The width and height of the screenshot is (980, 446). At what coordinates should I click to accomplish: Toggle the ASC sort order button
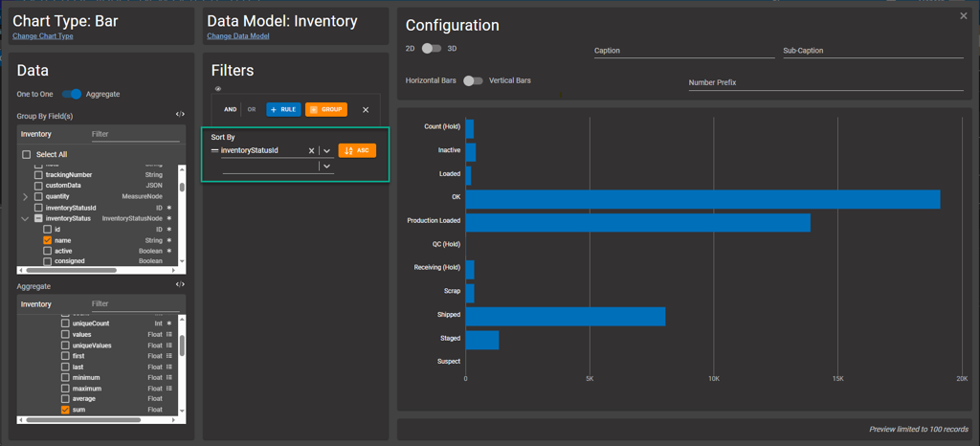[x=357, y=151]
